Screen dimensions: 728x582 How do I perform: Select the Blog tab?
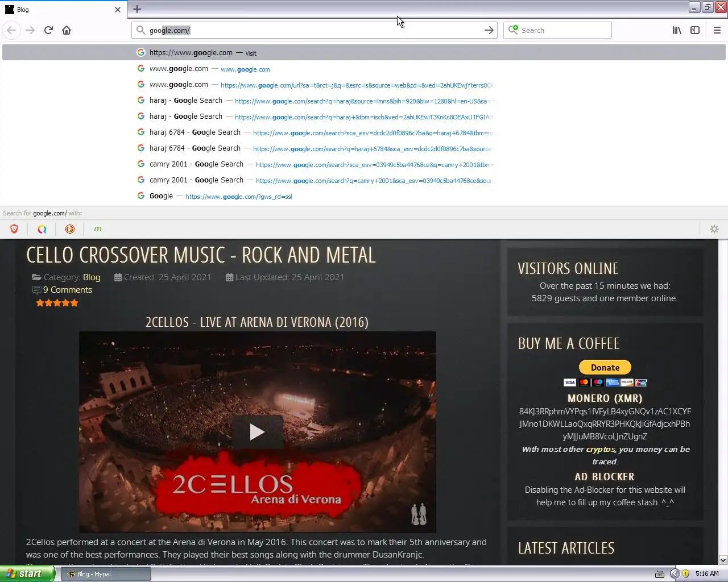point(63,10)
